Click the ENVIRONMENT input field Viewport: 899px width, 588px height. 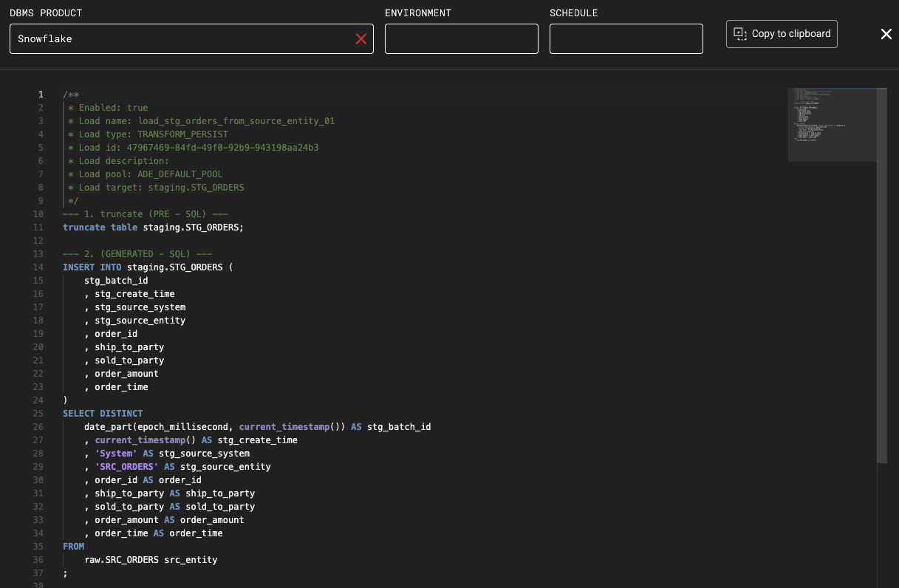click(461, 38)
